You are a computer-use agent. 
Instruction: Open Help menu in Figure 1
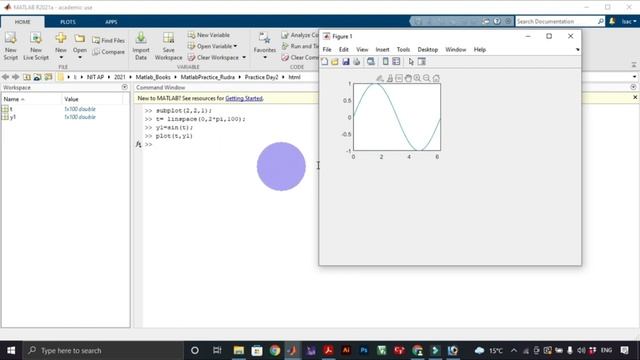(480, 49)
